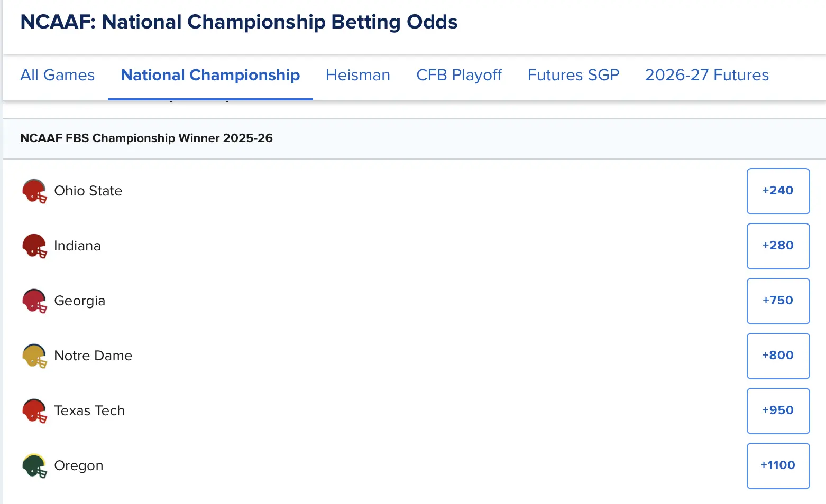This screenshot has width=826, height=504.
Task: Click the Ohio State helmet icon
Action: tap(34, 191)
